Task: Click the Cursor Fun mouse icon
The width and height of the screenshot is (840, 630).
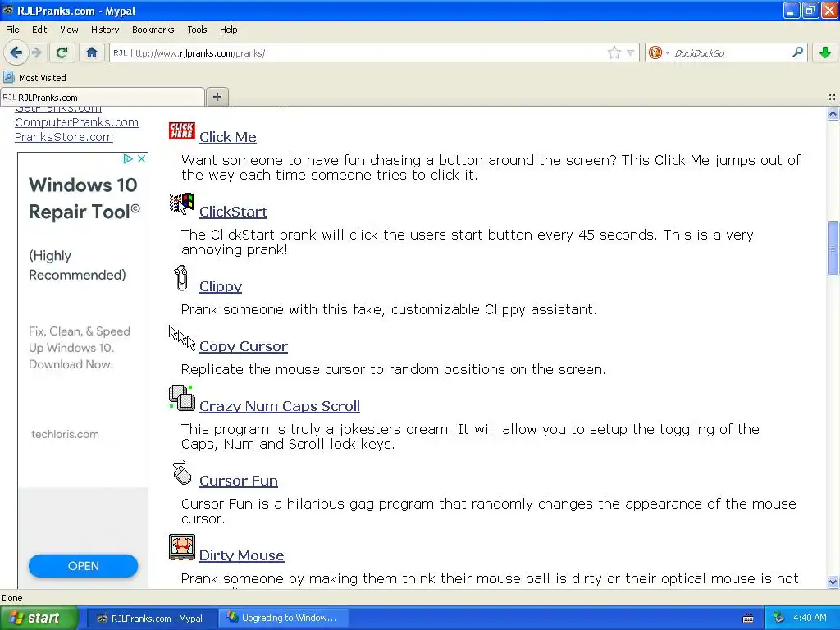Action: tap(181, 473)
